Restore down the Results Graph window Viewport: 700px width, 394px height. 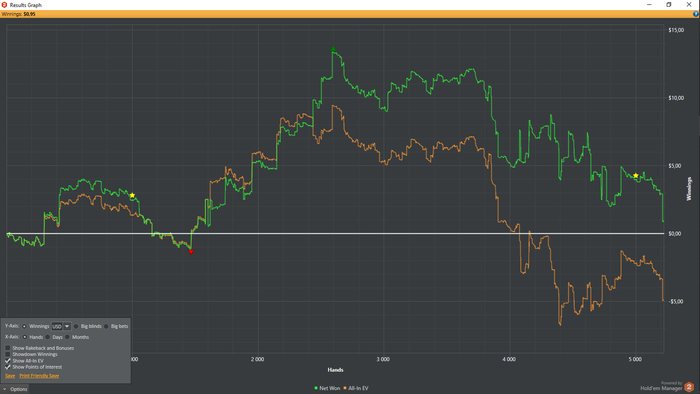[x=669, y=4]
